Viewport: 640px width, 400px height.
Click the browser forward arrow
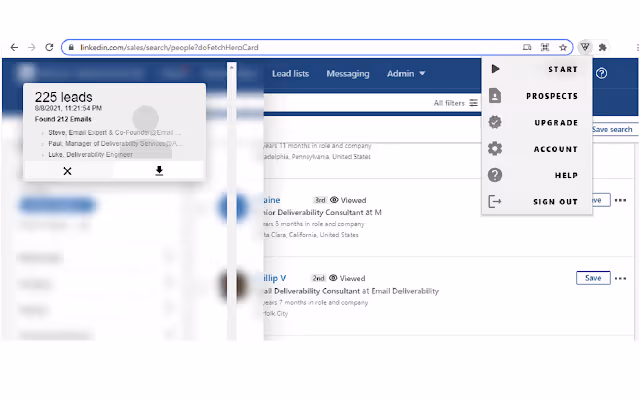pyautogui.click(x=31, y=47)
